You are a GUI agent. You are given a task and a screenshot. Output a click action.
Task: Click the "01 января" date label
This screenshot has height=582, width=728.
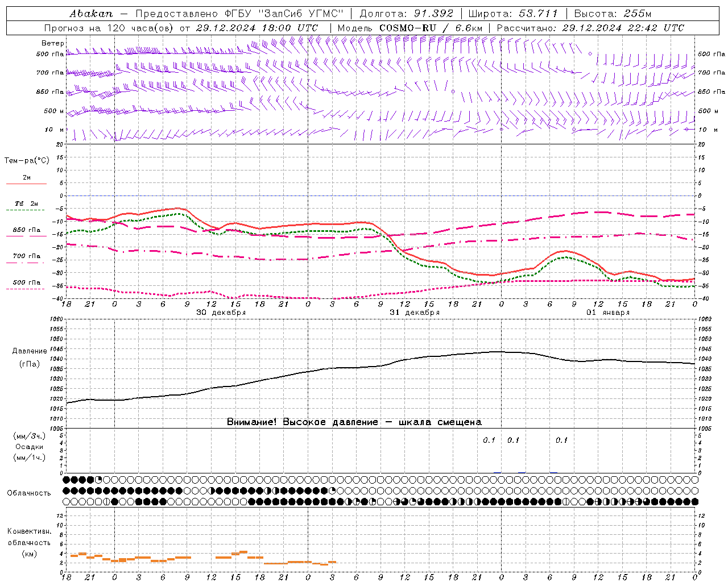coord(608,313)
